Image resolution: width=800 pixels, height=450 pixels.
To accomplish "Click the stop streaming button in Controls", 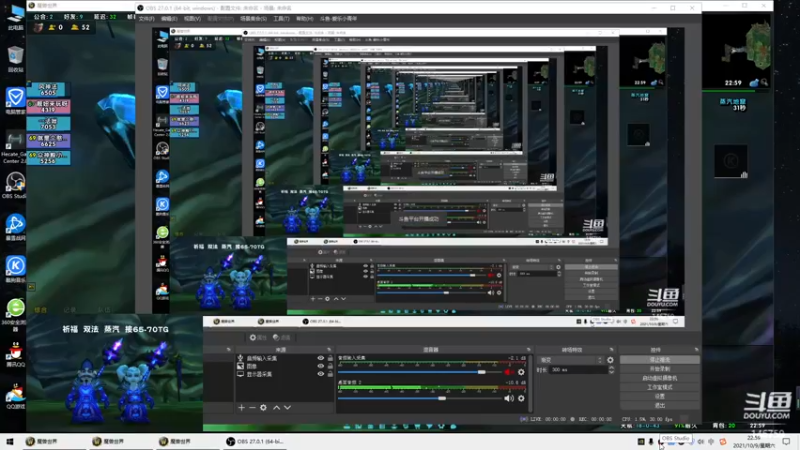I will tap(660, 360).
